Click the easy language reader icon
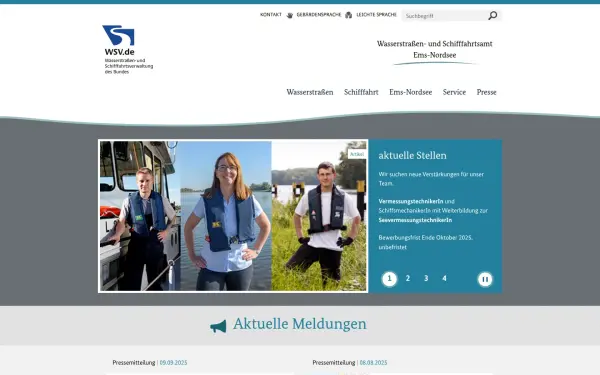 tap(349, 15)
